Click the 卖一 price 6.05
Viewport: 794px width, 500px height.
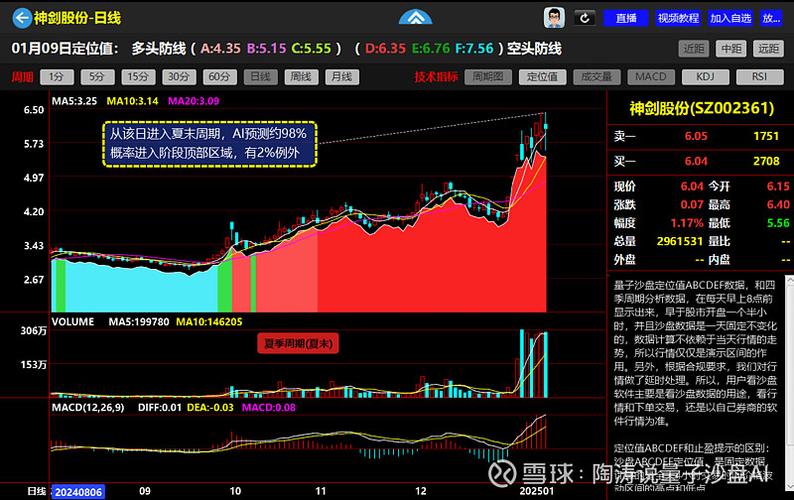coord(696,136)
